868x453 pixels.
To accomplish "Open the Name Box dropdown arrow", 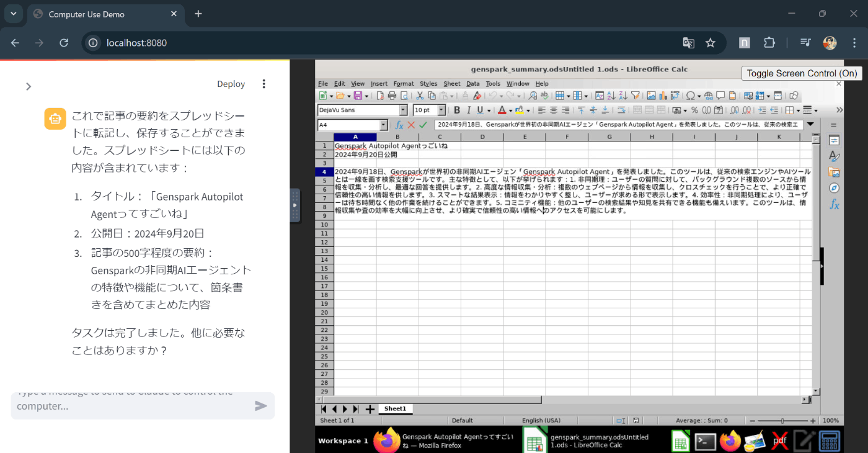I will pyautogui.click(x=383, y=125).
